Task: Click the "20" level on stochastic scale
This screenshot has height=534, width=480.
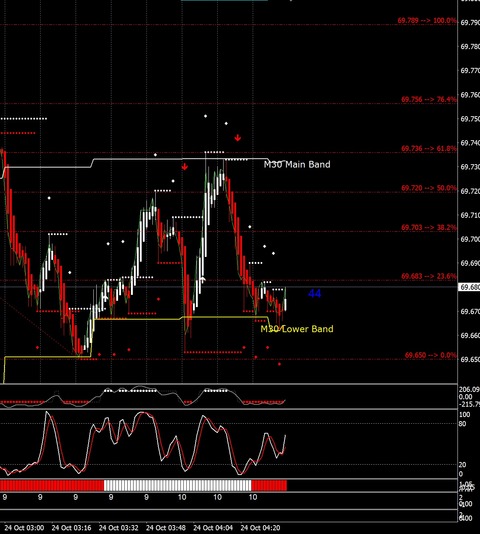Action: pos(462,465)
